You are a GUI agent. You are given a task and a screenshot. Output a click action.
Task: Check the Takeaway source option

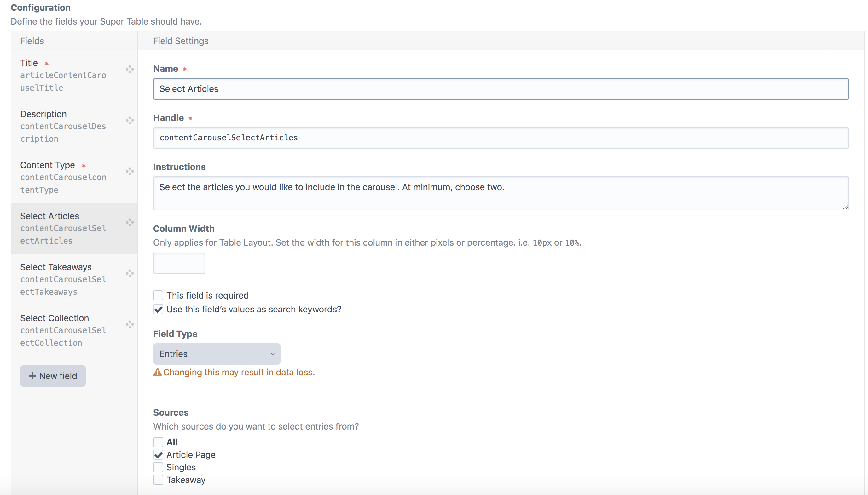[x=158, y=480]
